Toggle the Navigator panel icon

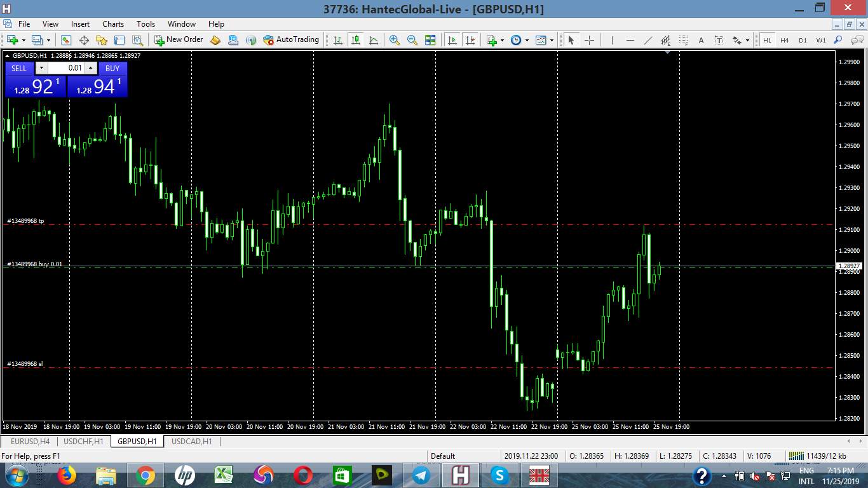(102, 40)
